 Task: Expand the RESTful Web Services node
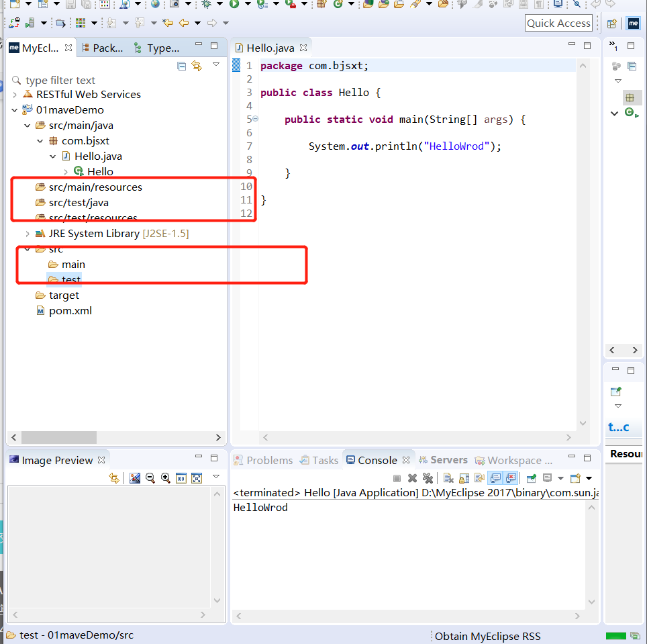(x=15, y=95)
